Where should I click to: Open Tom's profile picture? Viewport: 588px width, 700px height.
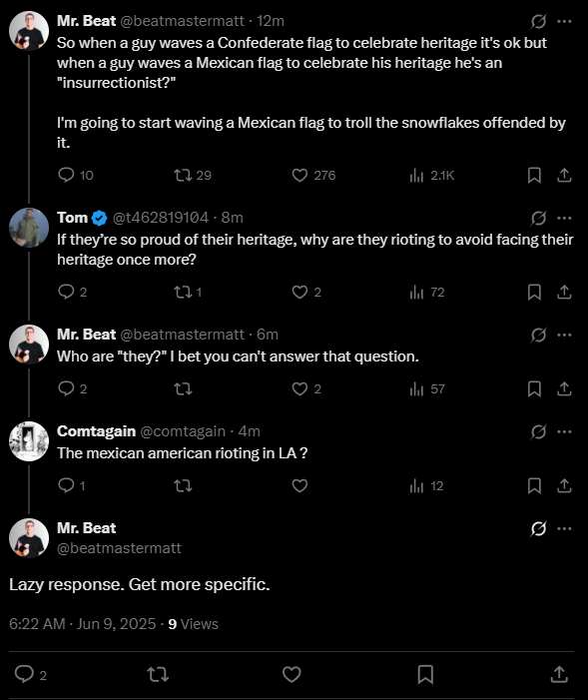(x=29, y=228)
